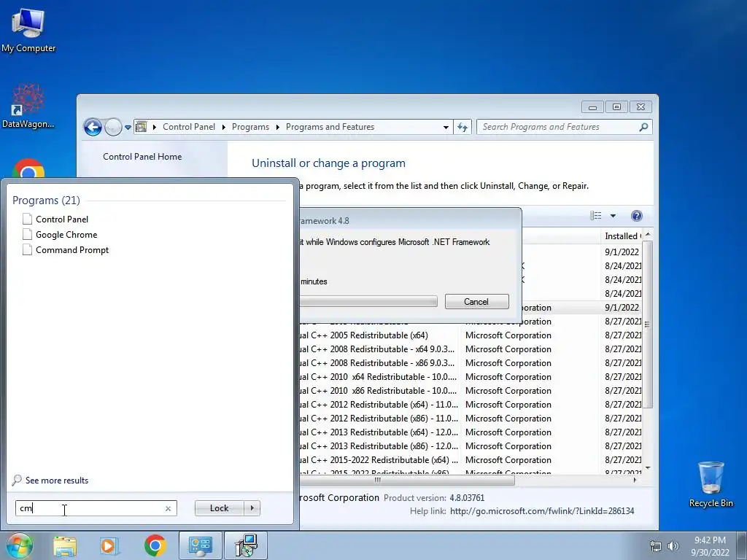Click the network tray icon
The width and height of the screenshot is (747, 560).
pos(656,546)
